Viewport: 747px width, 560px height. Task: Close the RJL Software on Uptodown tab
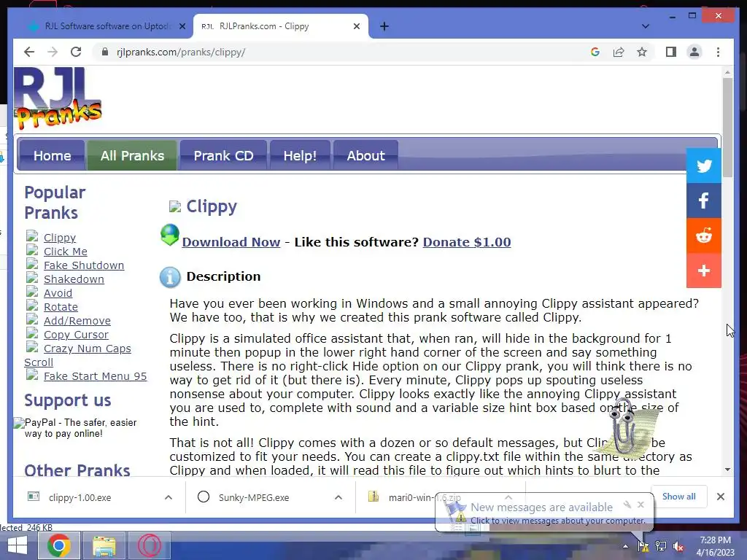coord(182,26)
